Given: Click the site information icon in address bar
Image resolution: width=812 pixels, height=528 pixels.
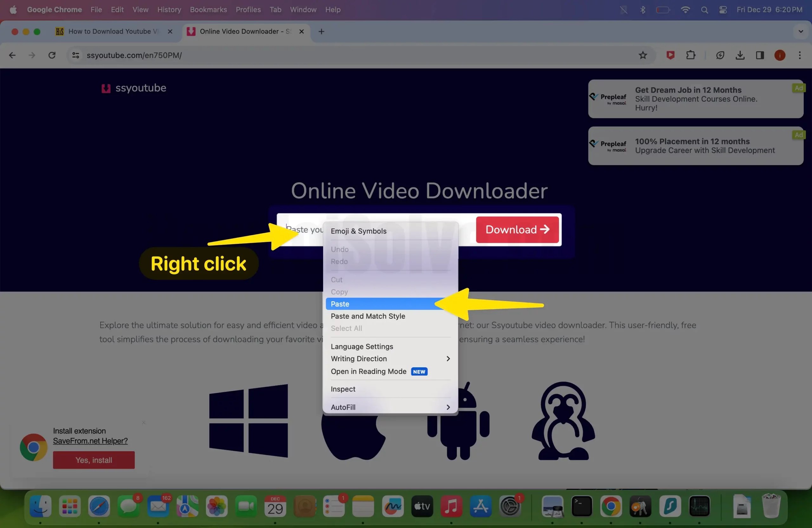Looking at the screenshot, I should pyautogui.click(x=75, y=55).
